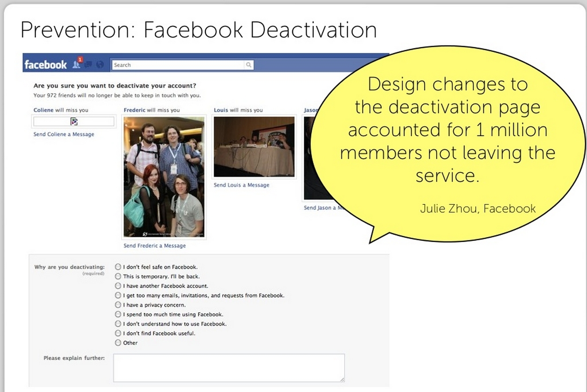The image size is (587, 392).
Task: Open the Facebook logo home link
Action: click(x=46, y=65)
